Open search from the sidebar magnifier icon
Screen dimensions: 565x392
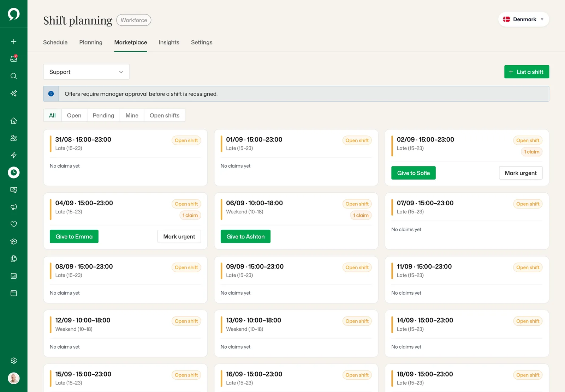[14, 76]
